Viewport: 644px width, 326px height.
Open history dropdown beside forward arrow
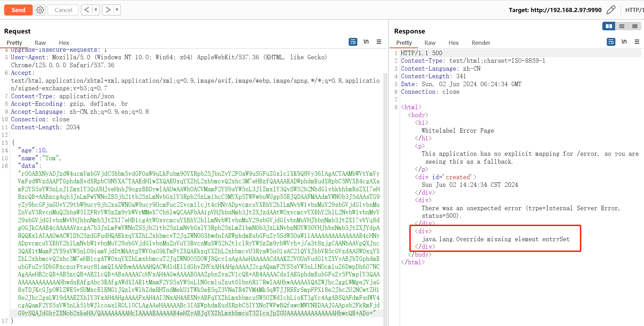[117, 10]
